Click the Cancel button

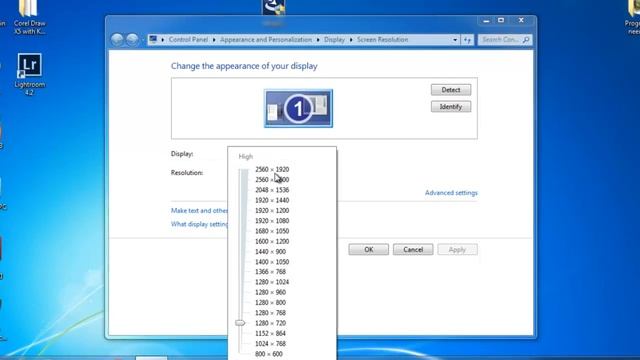coord(413,249)
